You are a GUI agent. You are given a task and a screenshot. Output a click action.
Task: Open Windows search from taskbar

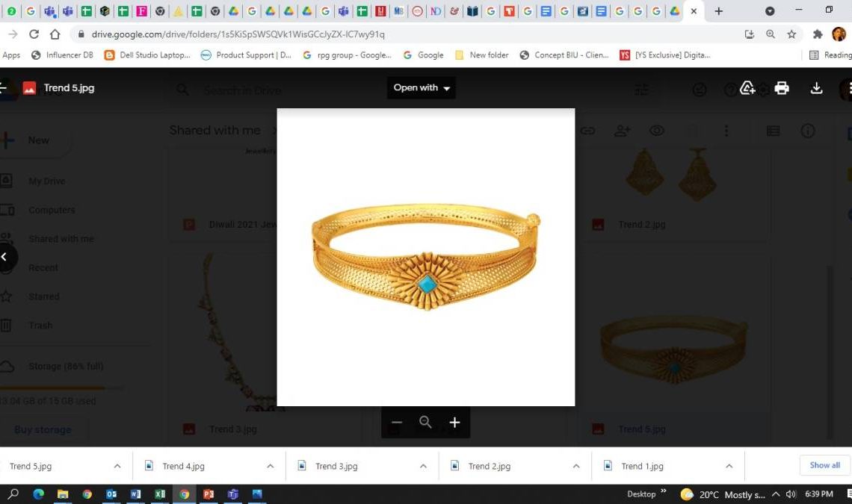click(13, 494)
